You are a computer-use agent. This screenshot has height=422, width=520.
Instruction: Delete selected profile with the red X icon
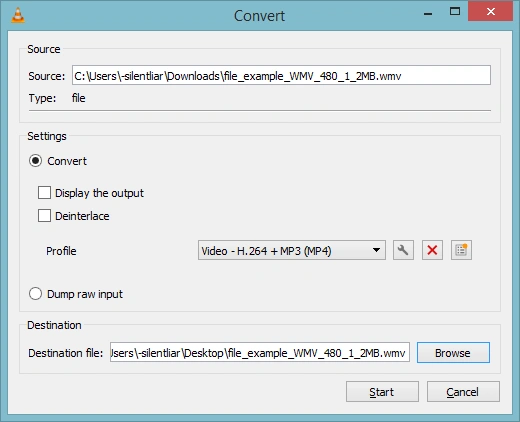(432, 250)
